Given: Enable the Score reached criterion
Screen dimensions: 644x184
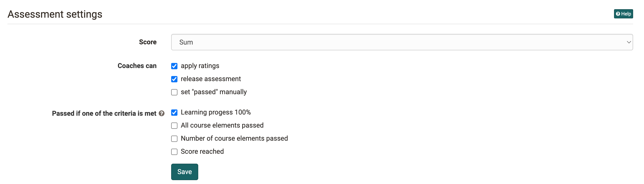Looking at the screenshot, I should [174, 152].
